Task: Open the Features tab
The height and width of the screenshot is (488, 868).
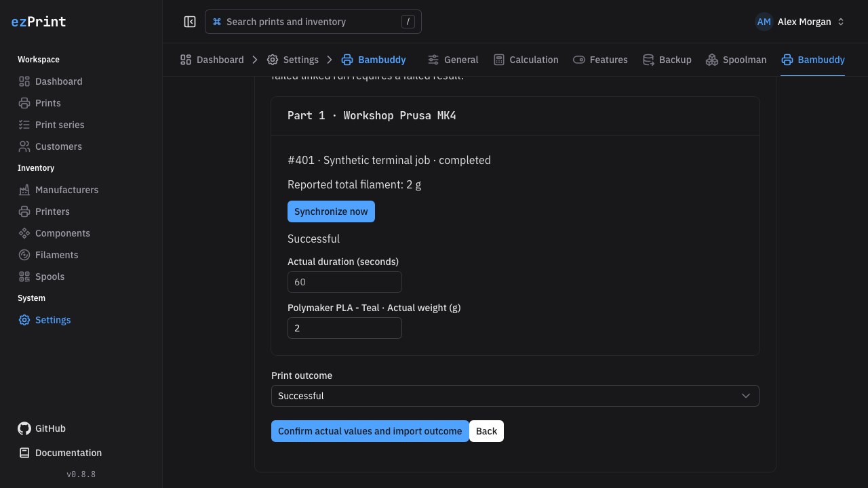Action: point(600,60)
